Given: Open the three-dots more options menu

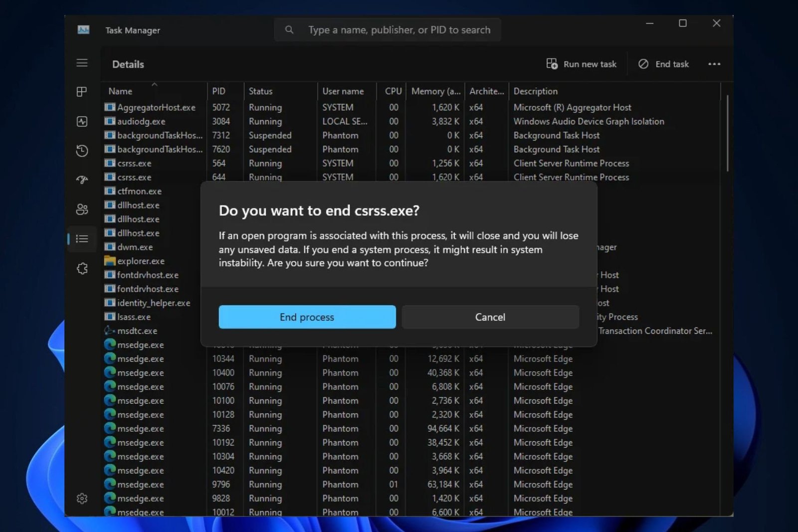Looking at the screenshot, I should coord(714,64).
